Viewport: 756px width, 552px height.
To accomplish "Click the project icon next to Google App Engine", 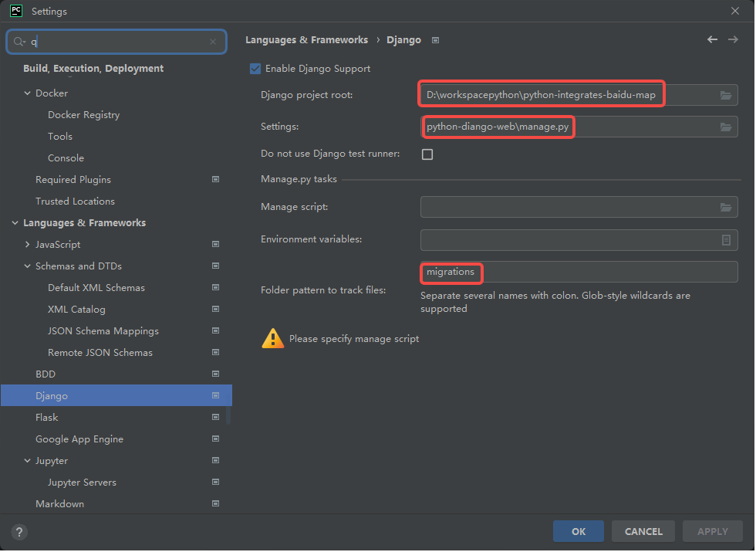I will (215, 439).
